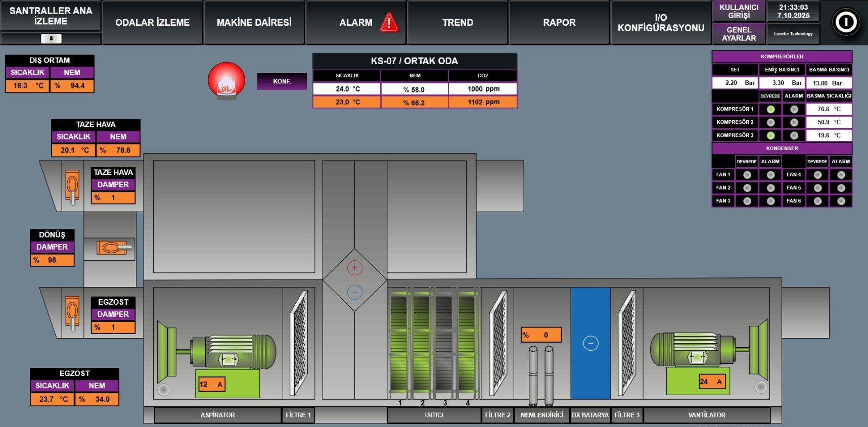Click the Filtre 1 mesh filter

pyautogui.click(x=298, y=344)
